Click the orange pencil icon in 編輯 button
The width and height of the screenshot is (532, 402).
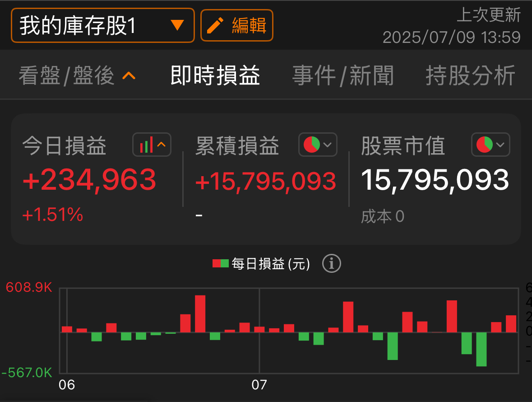coord(215,25)
